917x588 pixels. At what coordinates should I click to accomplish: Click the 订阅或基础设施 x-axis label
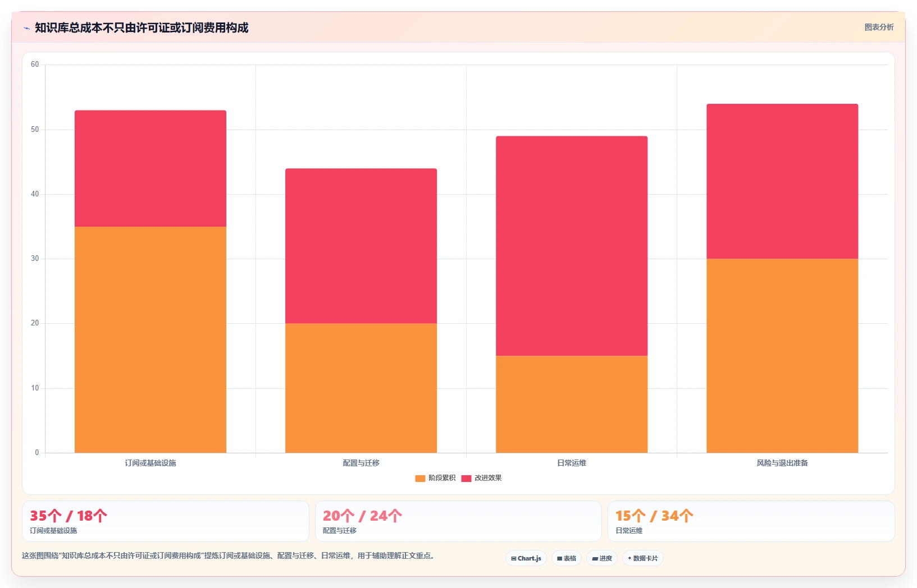[x=150, y=463]
